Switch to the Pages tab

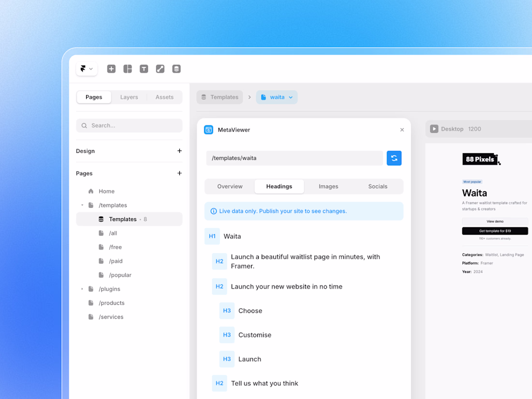click(94, 97)
